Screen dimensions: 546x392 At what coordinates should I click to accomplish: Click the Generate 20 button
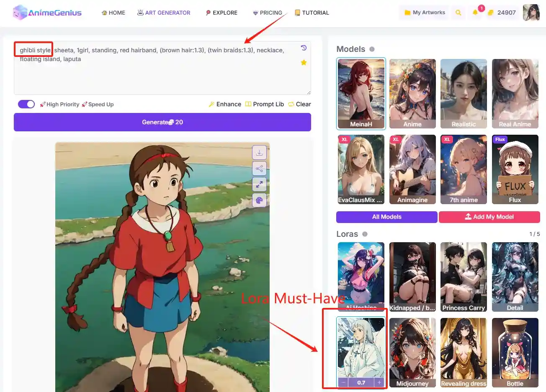tap(162, 122)
